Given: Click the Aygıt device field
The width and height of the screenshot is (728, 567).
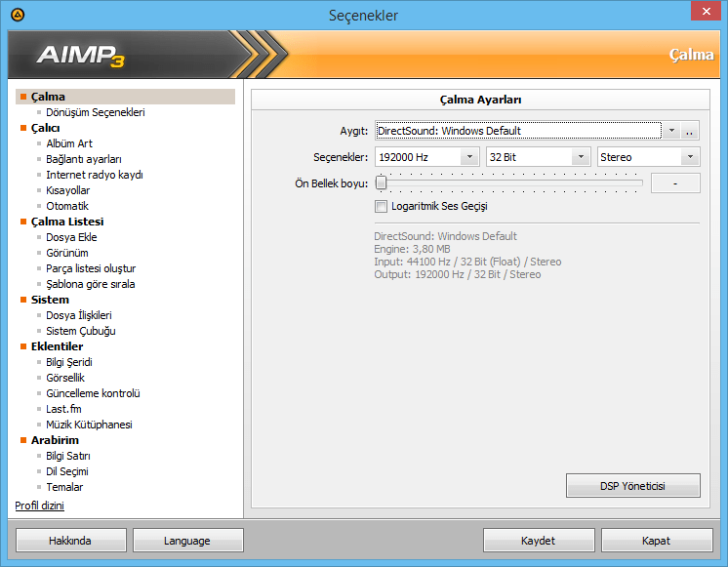Looking at the screenshot, I should click(x=518, y=131).
